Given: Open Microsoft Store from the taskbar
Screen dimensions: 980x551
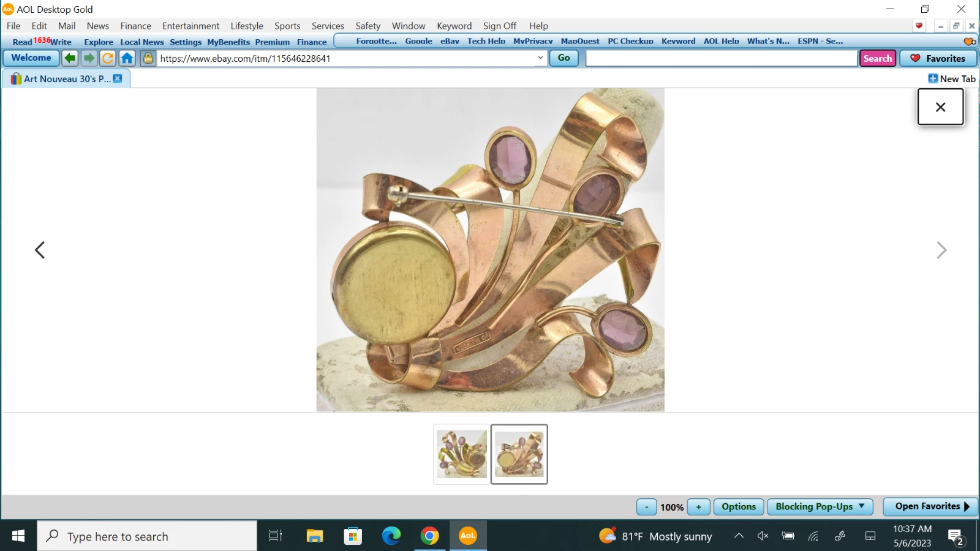Looking at the screenshot, I should click(x=353, y=536).
